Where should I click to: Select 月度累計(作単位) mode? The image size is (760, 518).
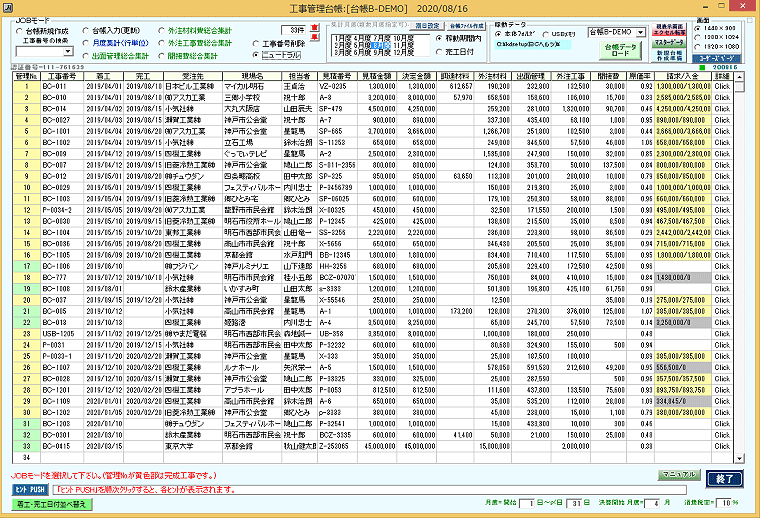tap(84, 43)
